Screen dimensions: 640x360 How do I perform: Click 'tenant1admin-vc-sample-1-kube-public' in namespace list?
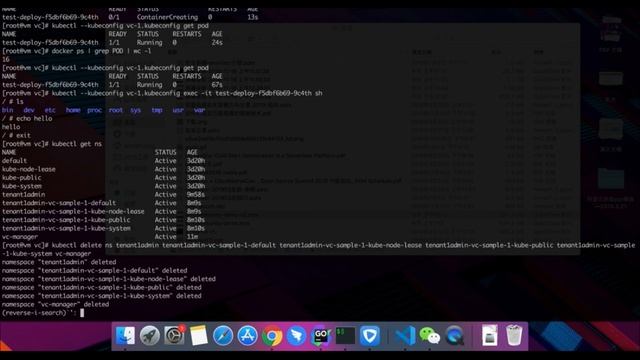66,220
